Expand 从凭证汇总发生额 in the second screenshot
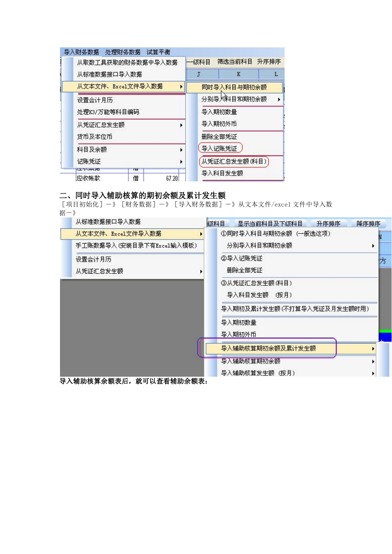 tap(132, 271)
